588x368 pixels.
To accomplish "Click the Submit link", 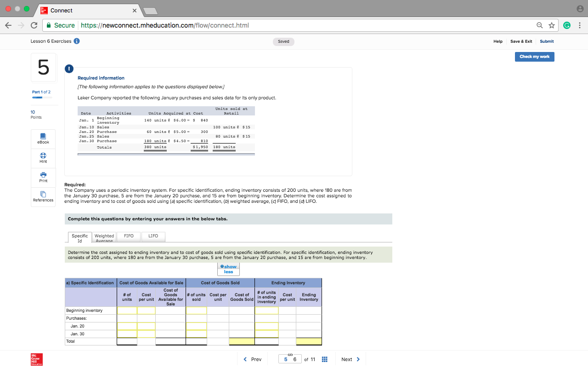I will click(547, 41).
